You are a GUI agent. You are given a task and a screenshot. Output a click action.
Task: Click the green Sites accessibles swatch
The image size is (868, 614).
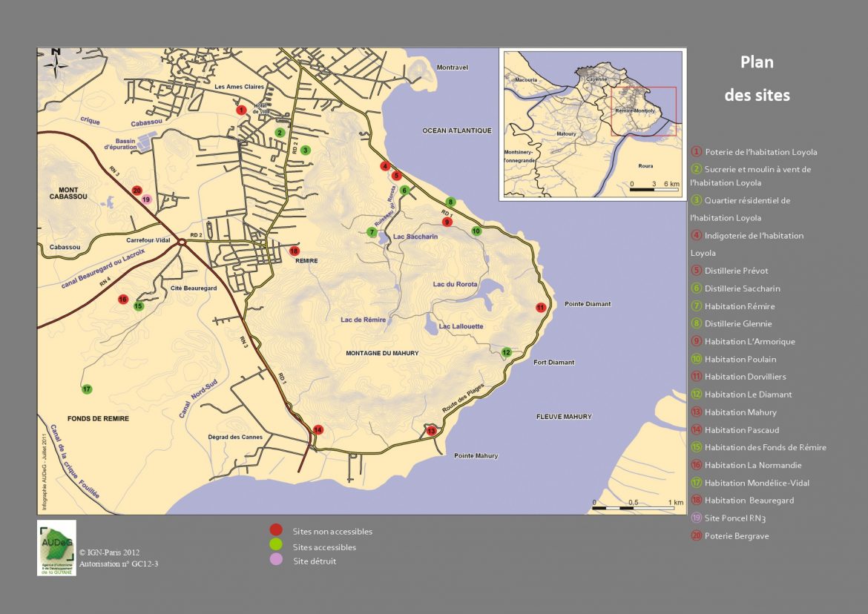pos(276,546)
